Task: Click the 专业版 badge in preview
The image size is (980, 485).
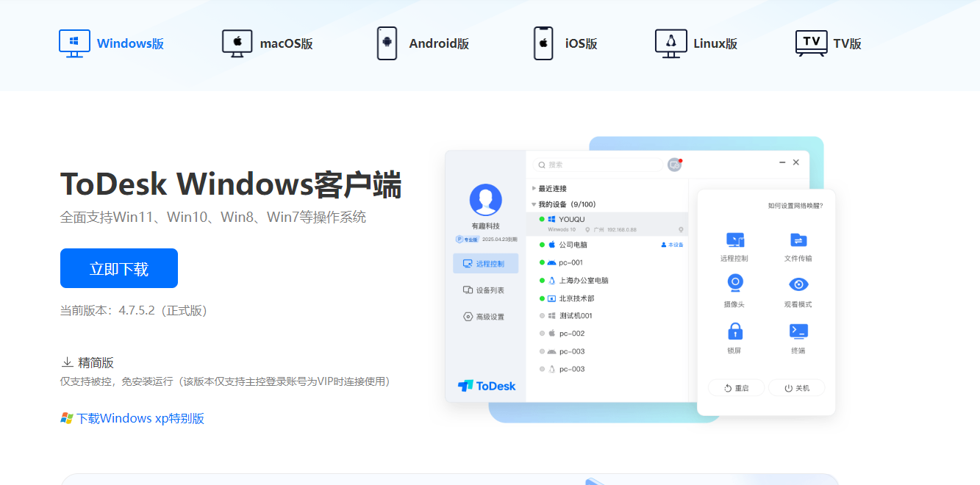Action: click(467, 240)
